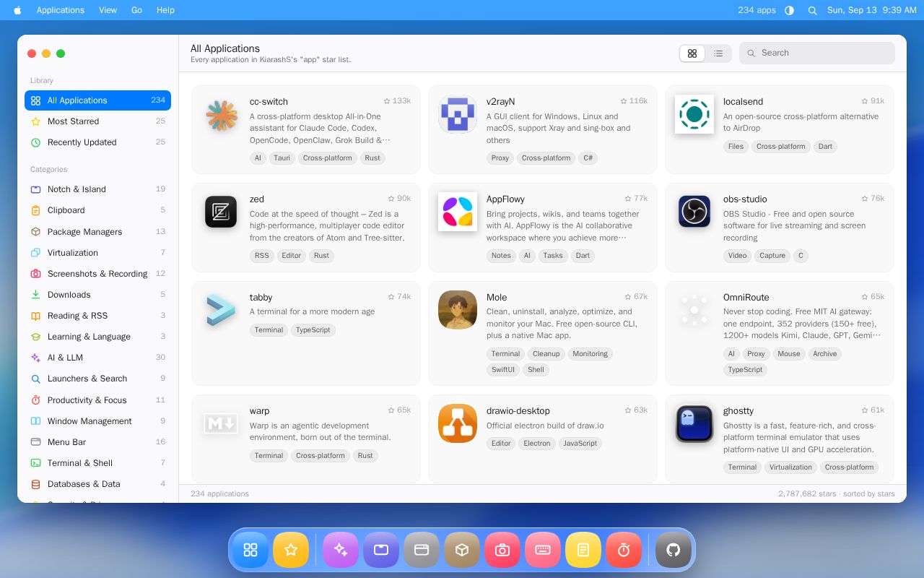Open the indigo notch dock icon
This screenshot has width=924, height=578.
(381, 550)
